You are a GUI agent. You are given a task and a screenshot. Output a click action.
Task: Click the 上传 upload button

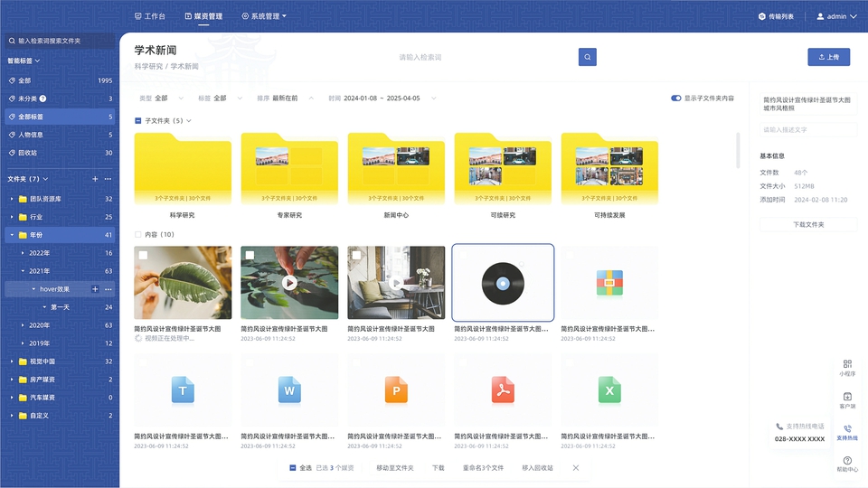828,57
